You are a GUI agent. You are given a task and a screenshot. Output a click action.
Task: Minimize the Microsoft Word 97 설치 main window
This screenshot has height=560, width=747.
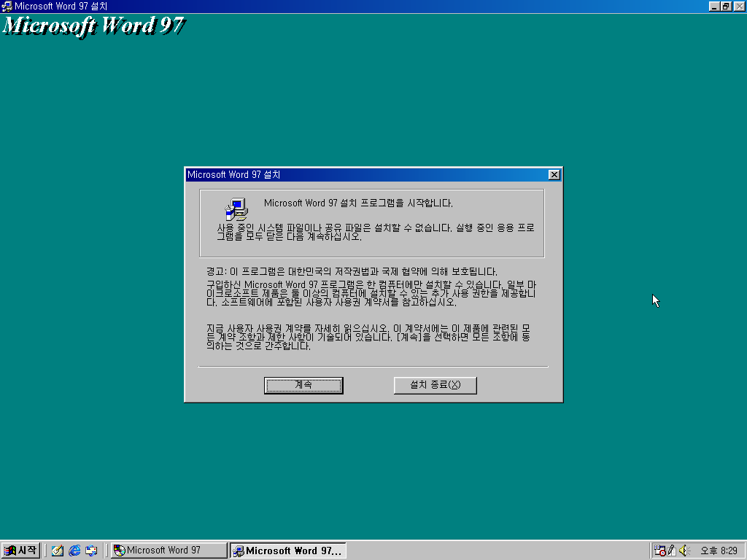(714, 6)
